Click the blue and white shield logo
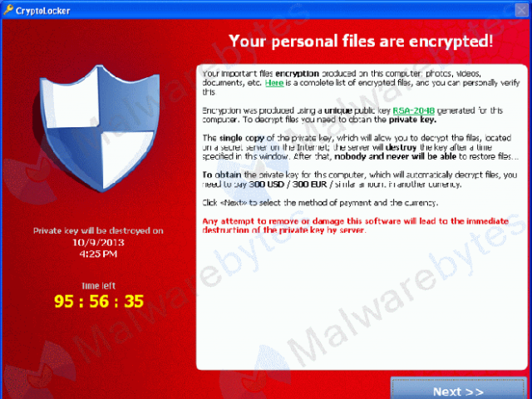Viewport: 532px width, 399px height. pyautogui.click(x=100, y=128)
